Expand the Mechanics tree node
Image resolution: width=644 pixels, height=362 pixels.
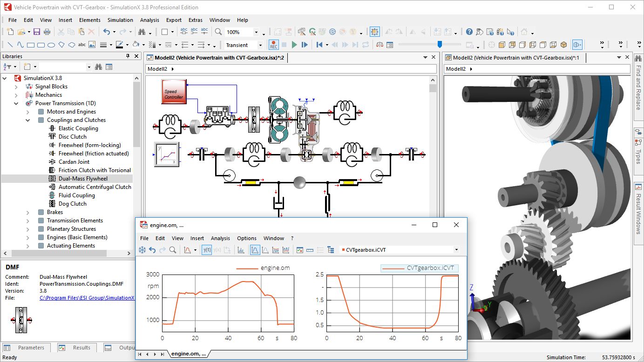(x=16, y=95)
